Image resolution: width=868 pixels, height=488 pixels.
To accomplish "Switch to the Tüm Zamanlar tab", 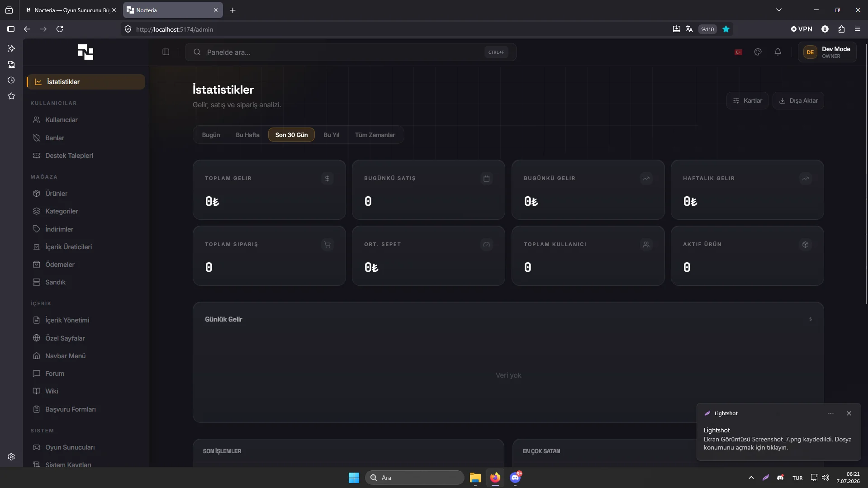I will click(x=375, y=135).
